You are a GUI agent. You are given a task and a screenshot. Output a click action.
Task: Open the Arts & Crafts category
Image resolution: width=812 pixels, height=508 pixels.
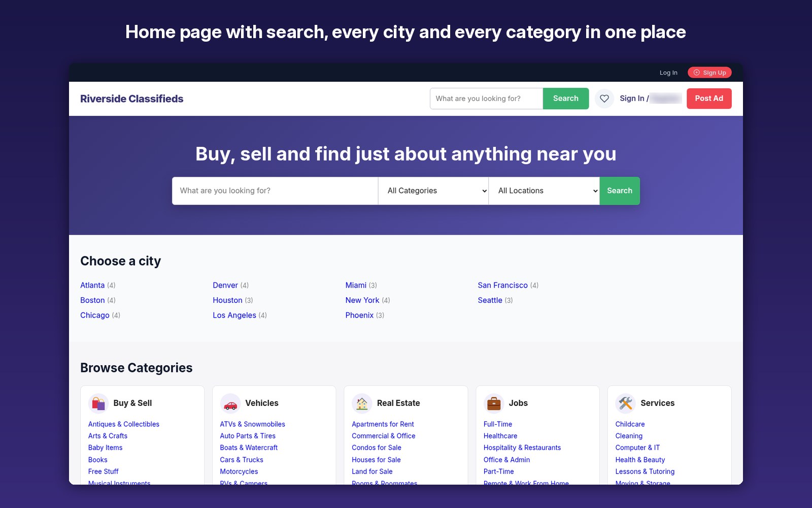click(108, 436)
